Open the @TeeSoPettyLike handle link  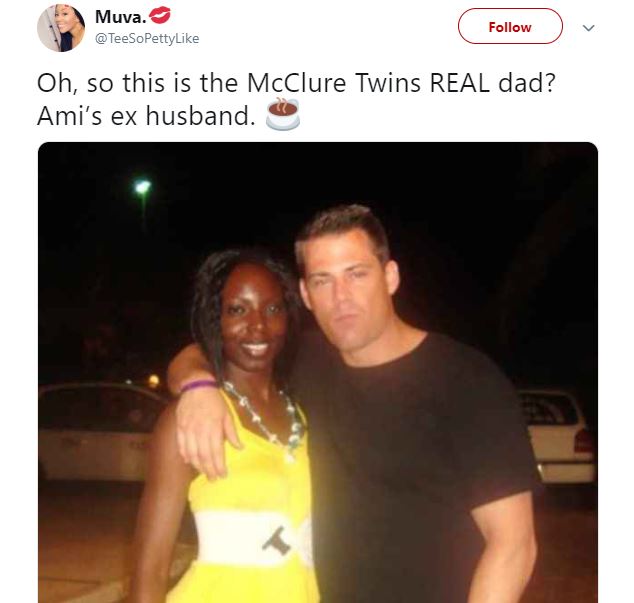[x=147, y=38]
